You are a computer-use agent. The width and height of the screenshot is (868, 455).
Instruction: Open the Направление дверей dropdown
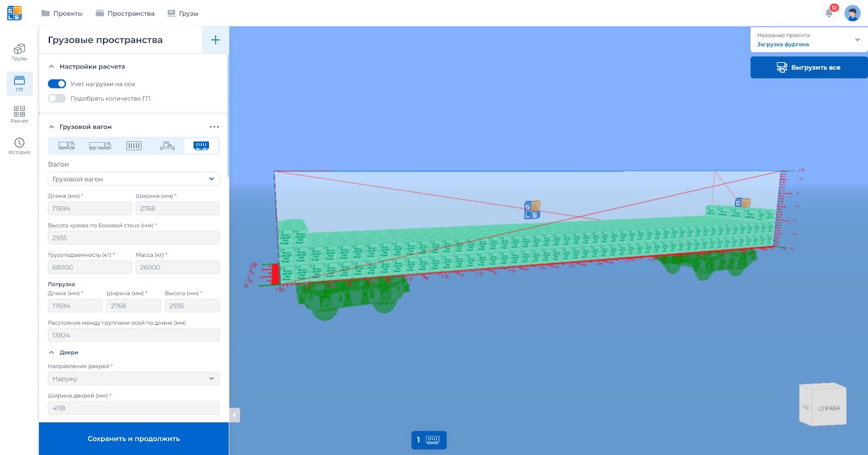[x=133, y=378]
